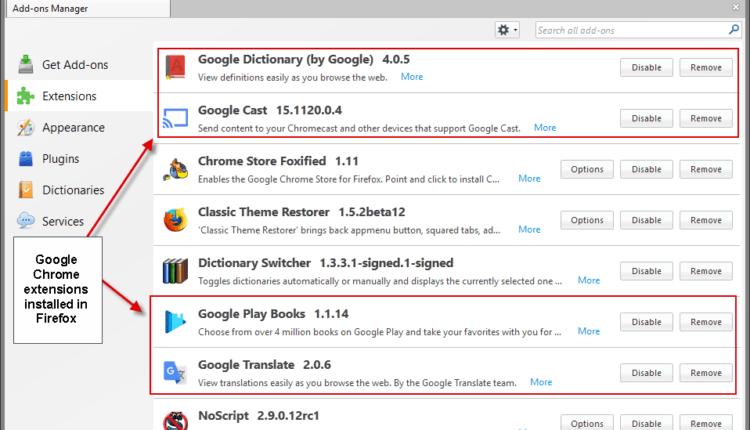Open the gear tools dropdown menu
750x430 pixels.
507,30
